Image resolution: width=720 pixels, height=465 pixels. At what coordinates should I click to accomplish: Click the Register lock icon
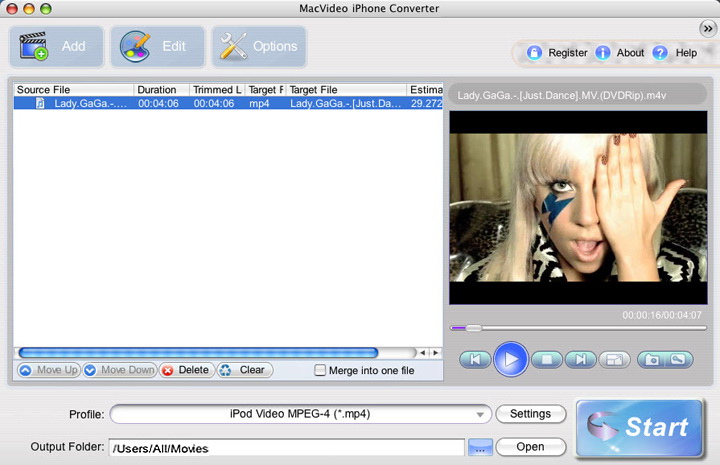click(x=534, y=53)
